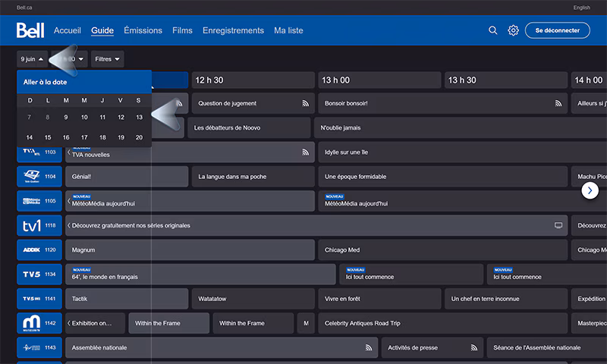Open Séance de l'Assemblée nationale program
This screenshot has width=607, height=364.
[547, 347]
